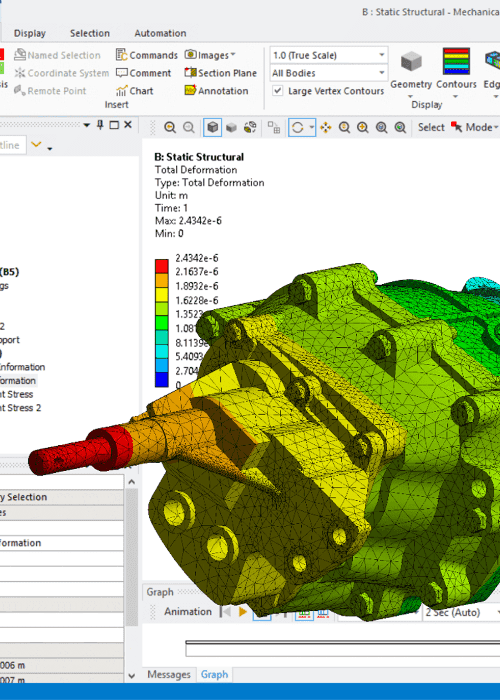The height and width of the screenshot is (700, 500).
Task: Switch to the Graph bottom tab
Action: (x=214, y=675)
